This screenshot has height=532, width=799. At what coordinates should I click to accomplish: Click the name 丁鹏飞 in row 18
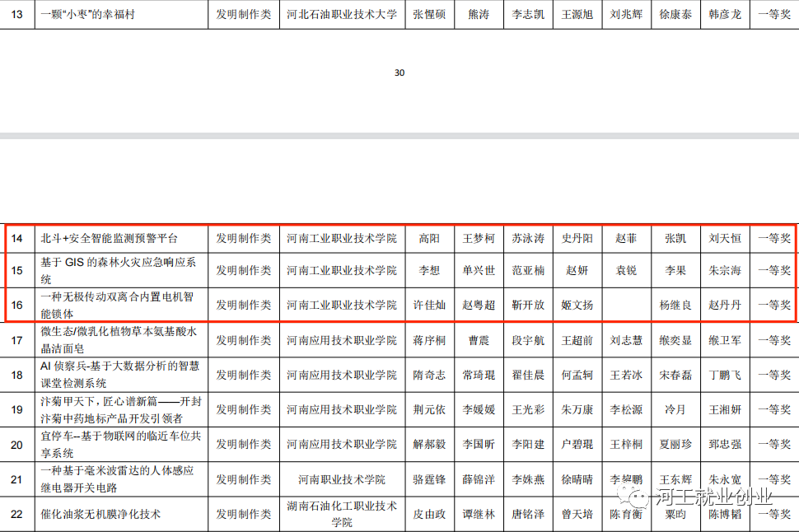[x=725, y=375]
